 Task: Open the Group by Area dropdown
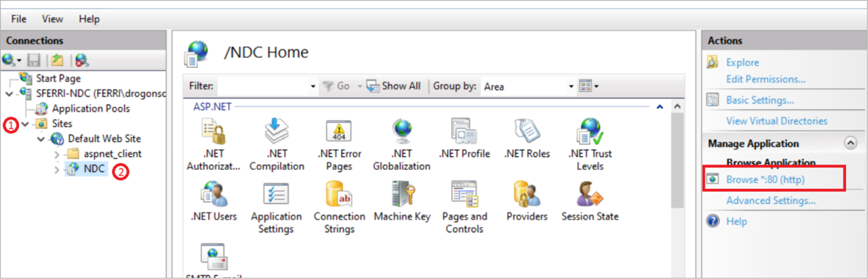click(570, 87)
